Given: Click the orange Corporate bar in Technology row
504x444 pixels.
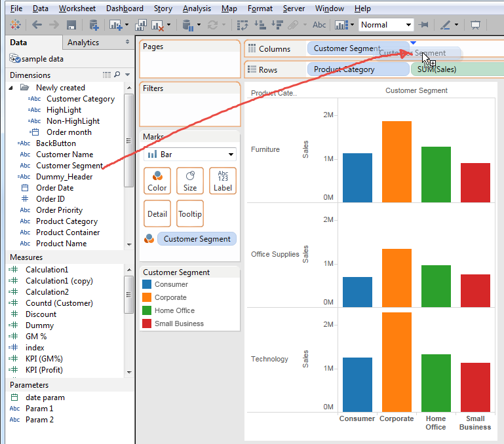Looking at the screenshot, I should point(397,362).
